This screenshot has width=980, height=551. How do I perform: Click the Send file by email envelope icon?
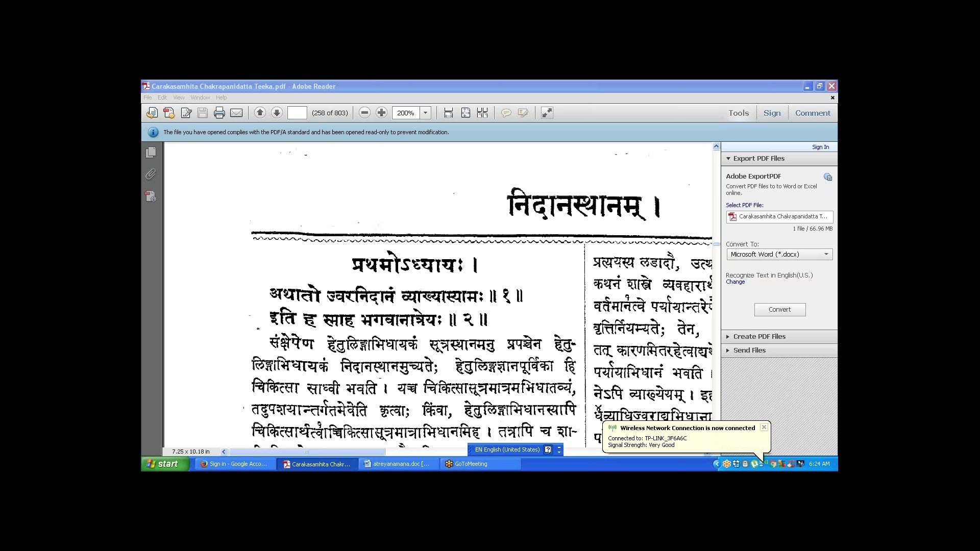point(236,113)
